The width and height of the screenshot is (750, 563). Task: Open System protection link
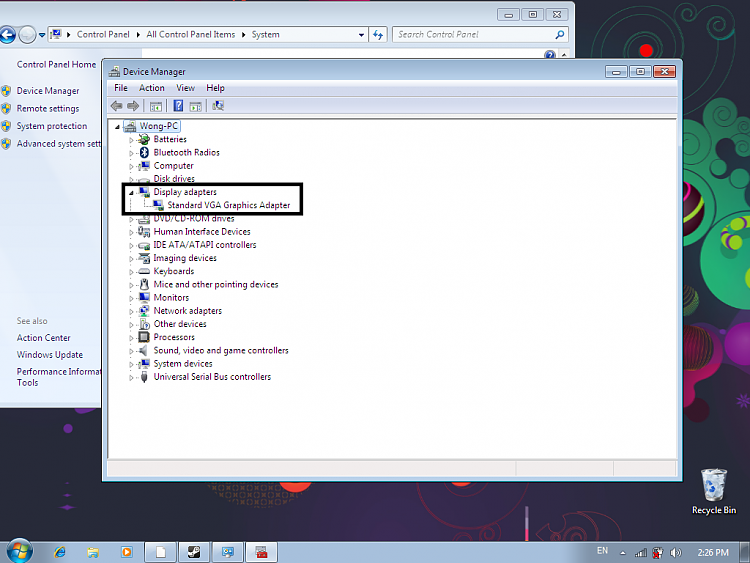tap(52, 126)
